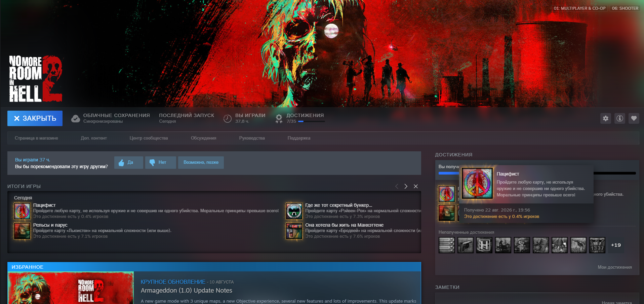Click the No More Room in Hell 2 logo
Screen dimensions: 644x304
(36, 79)
